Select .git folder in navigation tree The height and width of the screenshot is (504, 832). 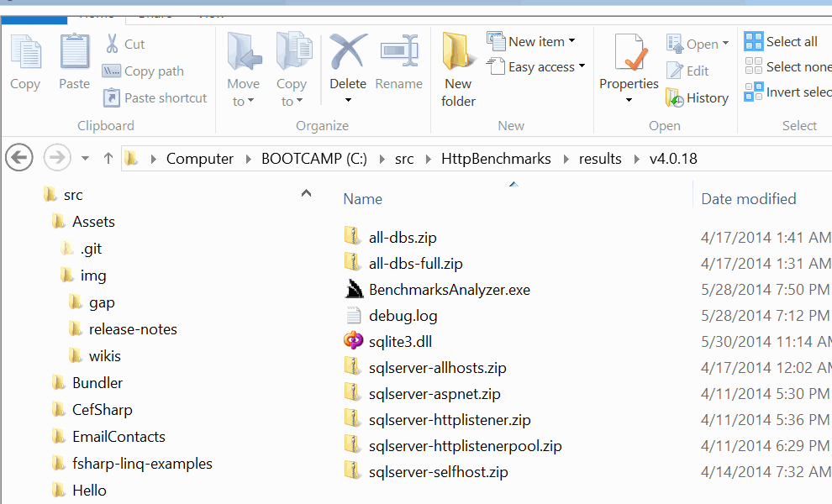pyautogui.click(x=91, y=249)
